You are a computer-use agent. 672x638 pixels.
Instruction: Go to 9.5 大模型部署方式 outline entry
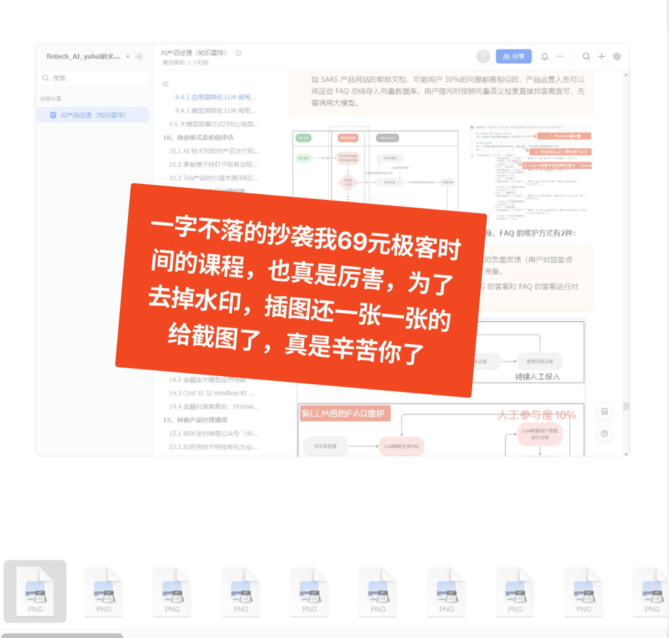[214, 124]
